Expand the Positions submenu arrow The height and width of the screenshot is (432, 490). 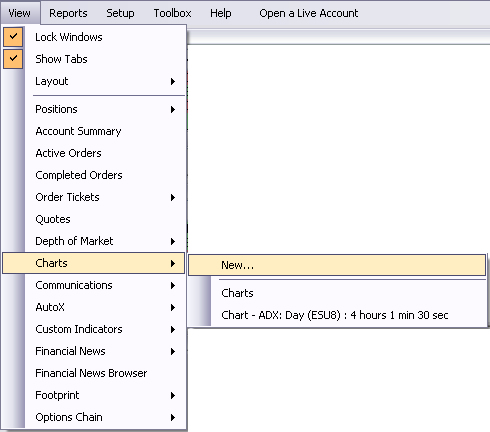pyautogui.click(x=173, y=109)
